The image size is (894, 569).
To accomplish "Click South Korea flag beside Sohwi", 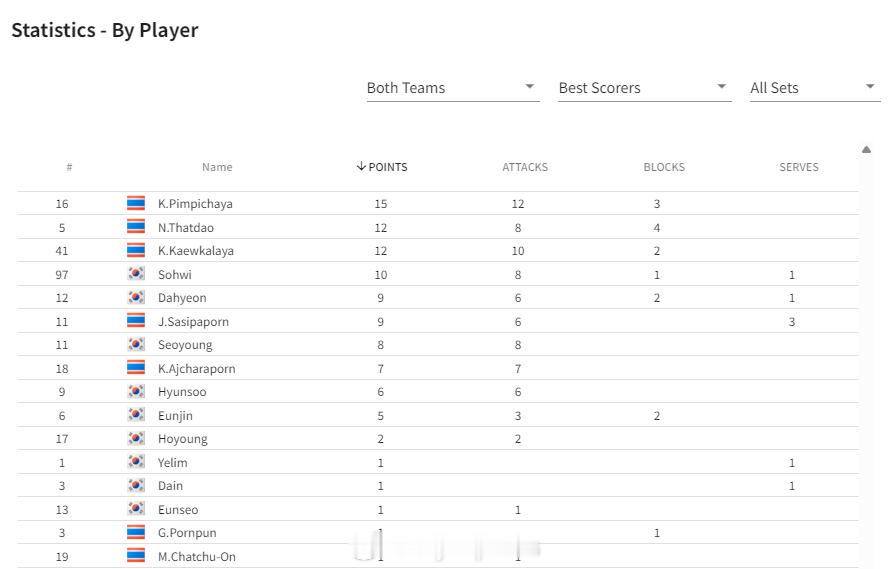I will click(136, 274).
